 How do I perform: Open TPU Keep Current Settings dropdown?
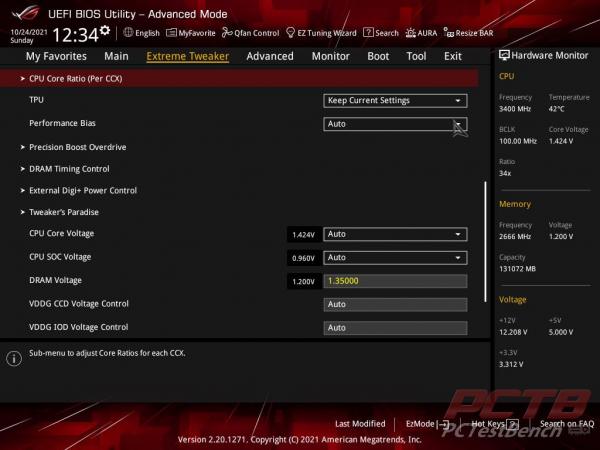395,101
